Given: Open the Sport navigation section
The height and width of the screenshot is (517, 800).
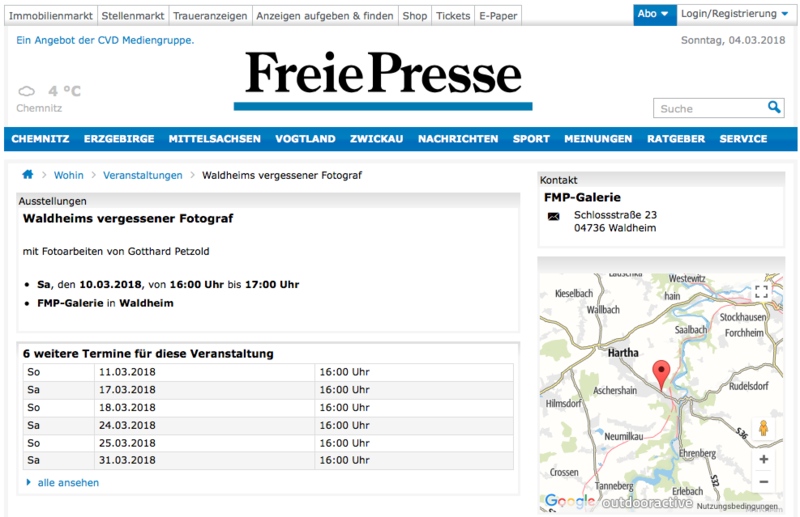Looking at the screenshot, I should click(531, 139).
